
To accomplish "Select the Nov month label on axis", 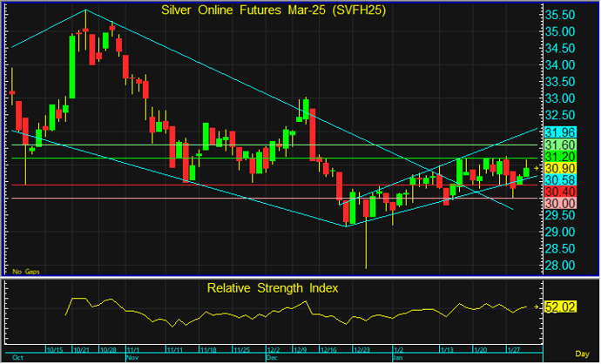I will pos(132,358).
